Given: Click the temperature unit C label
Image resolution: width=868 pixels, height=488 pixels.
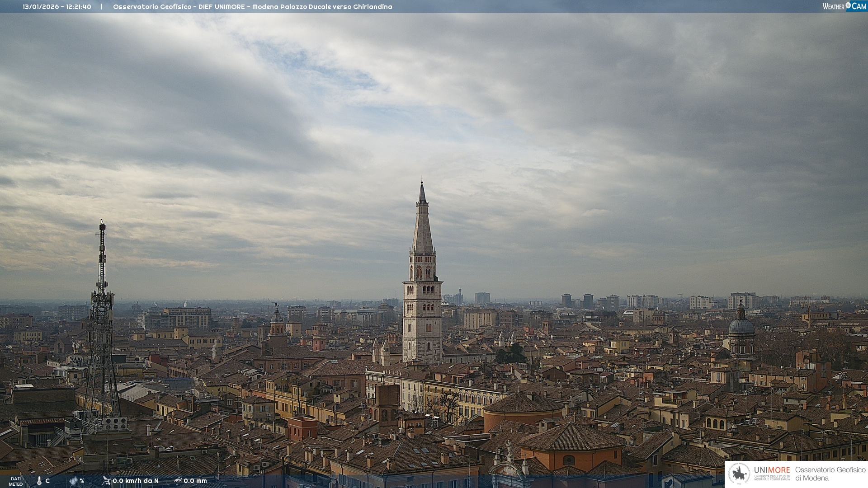Looking at the screenshot, I should click(x=47, y=481).
